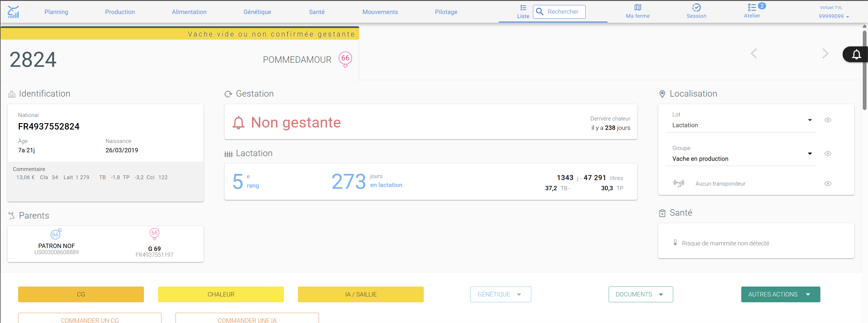Open the Ma ferme map icon
The height and width of the screenshot is (323, 868).
tap(638, 7)
